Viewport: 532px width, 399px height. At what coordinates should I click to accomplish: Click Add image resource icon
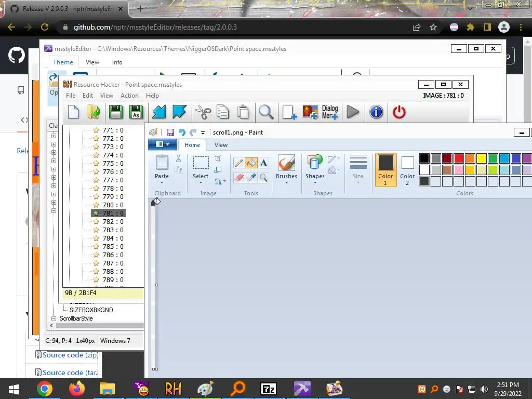click(x=310, y=112)
